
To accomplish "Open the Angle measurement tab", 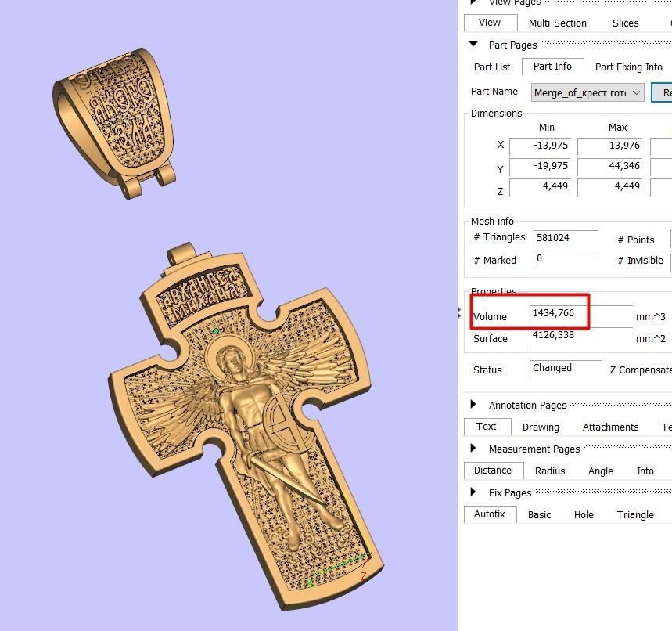I will coord(601,471).
